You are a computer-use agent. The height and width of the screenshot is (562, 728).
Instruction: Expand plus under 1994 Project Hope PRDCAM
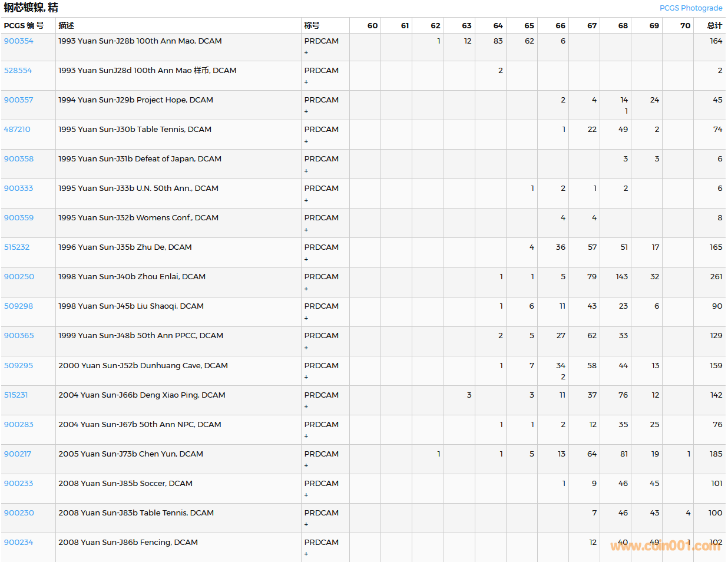pos(306,111)
